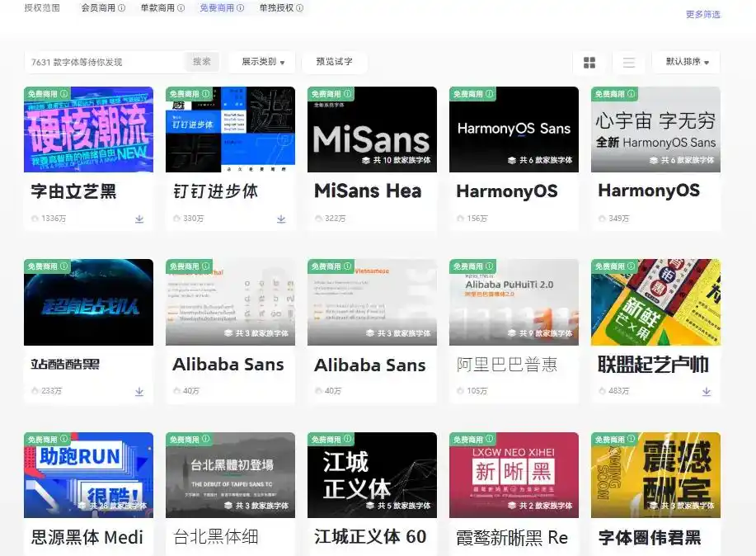Click the info icon next to 单独授权
Viewport: 756px width, 556px height.
coord(300,9)
